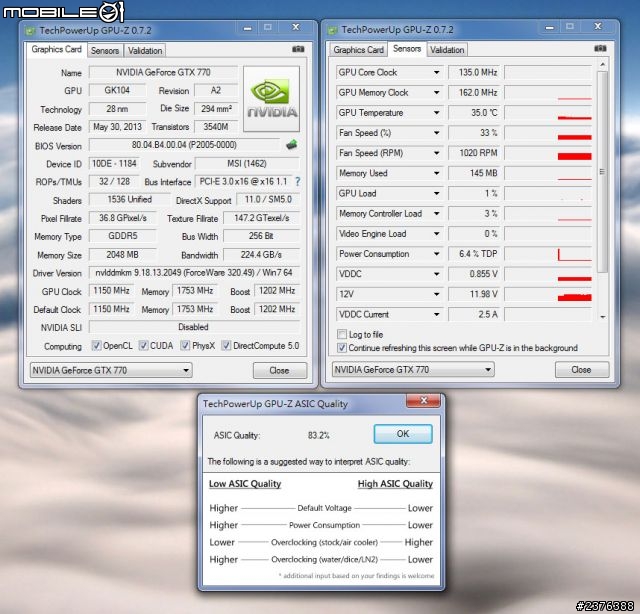Click the ASIC Quality value 83.2%
Image resolution: width=640 pixels, height=614 pixels.
[318, 435]
